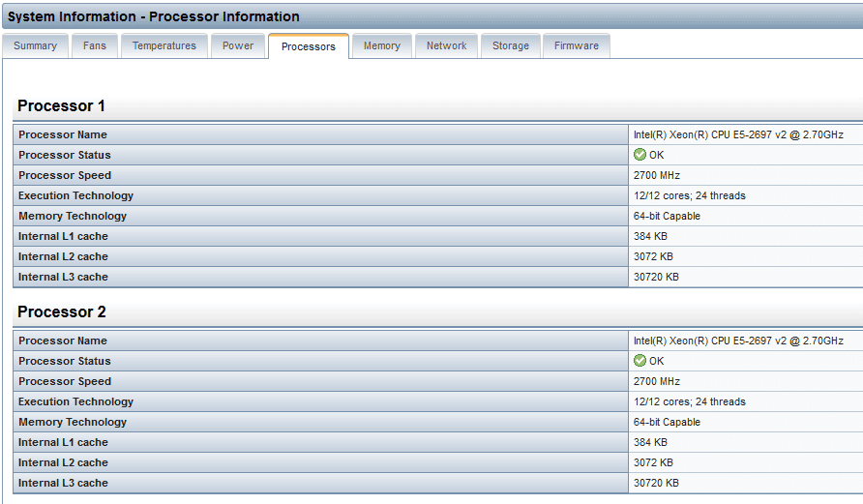Select Processor 1 Processor Speed row label
863x504 pixels.
65,175
